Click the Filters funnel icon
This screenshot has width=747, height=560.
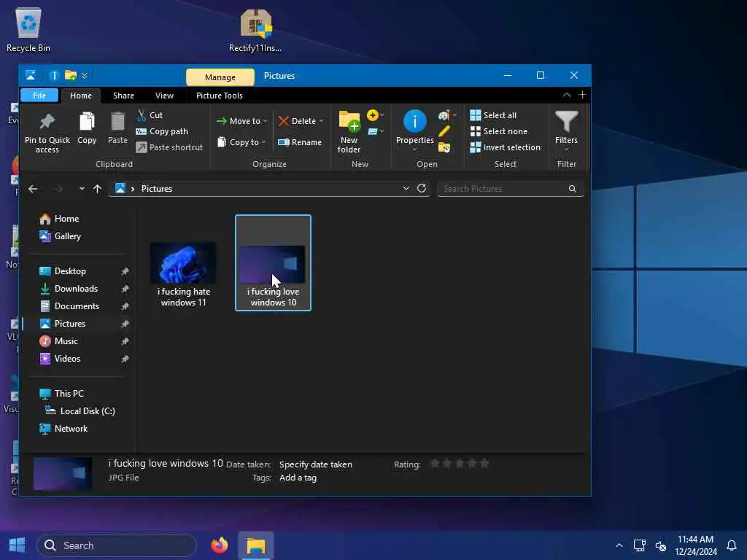point(566,122)
